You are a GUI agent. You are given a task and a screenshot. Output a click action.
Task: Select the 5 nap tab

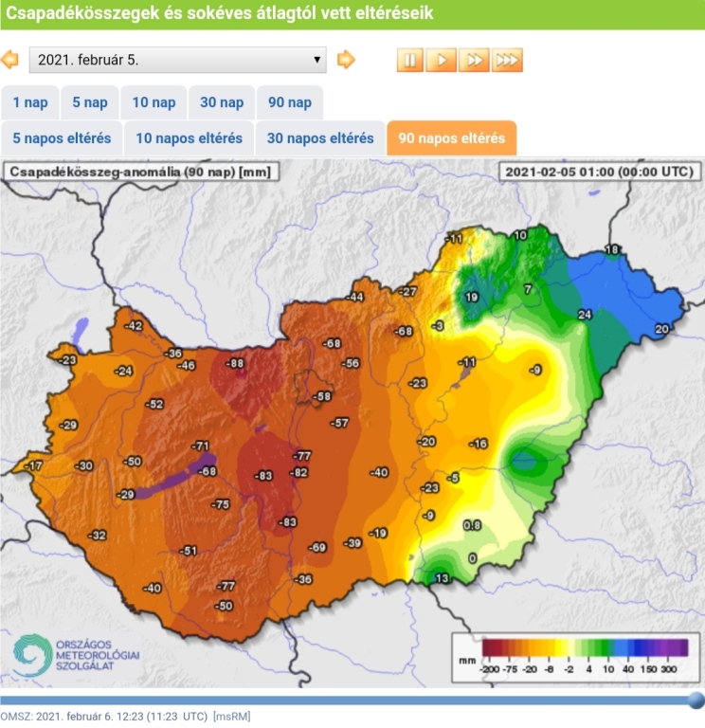click(x=90, y=102)
